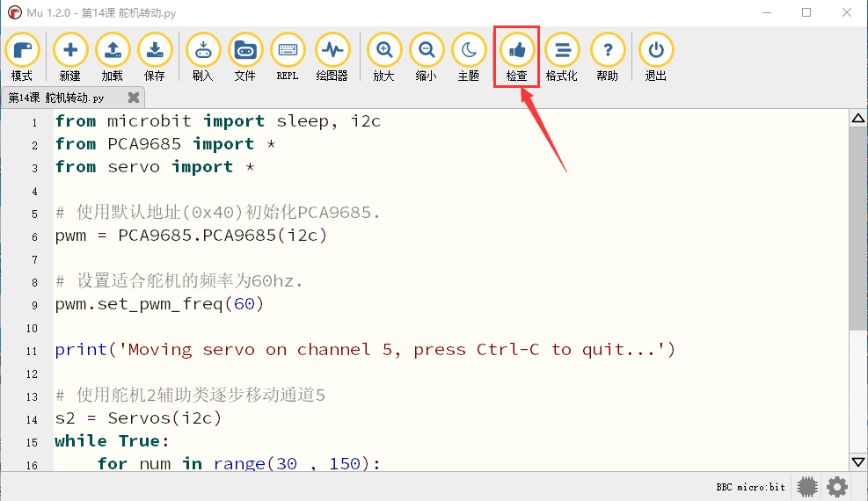Create a new file with 新建
The width and height of the screenshot is (868, 501).
click(70, 57)
